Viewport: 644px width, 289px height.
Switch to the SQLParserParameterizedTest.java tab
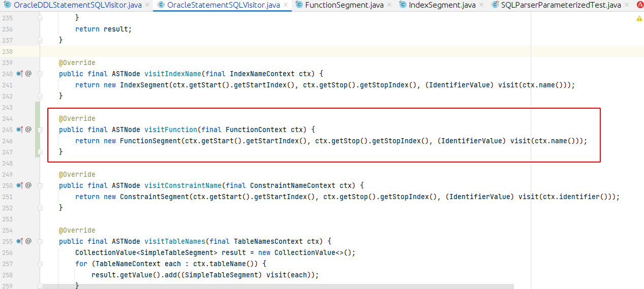(561, 5)
